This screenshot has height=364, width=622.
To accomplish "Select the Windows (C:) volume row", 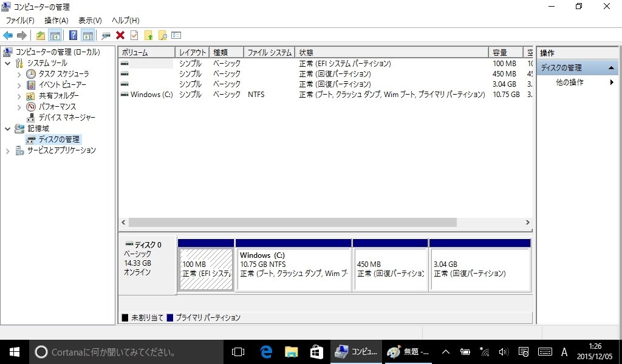I will pos(326,95).
